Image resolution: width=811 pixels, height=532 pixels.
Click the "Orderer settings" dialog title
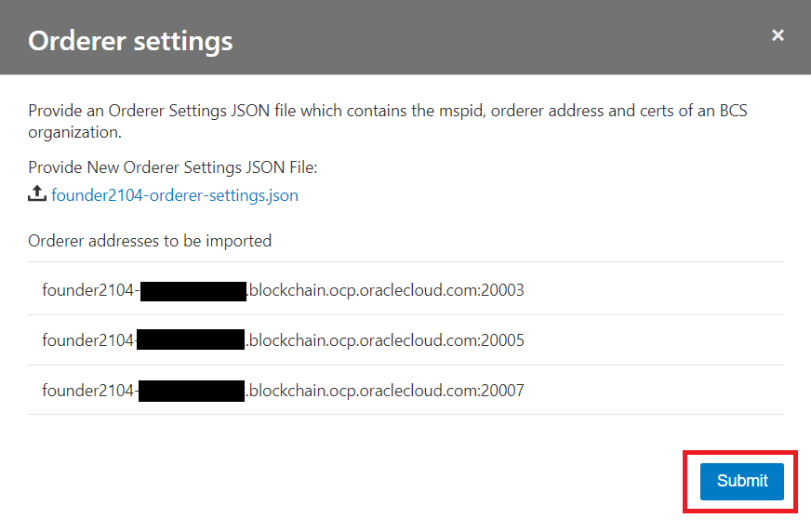coord(130,41)
